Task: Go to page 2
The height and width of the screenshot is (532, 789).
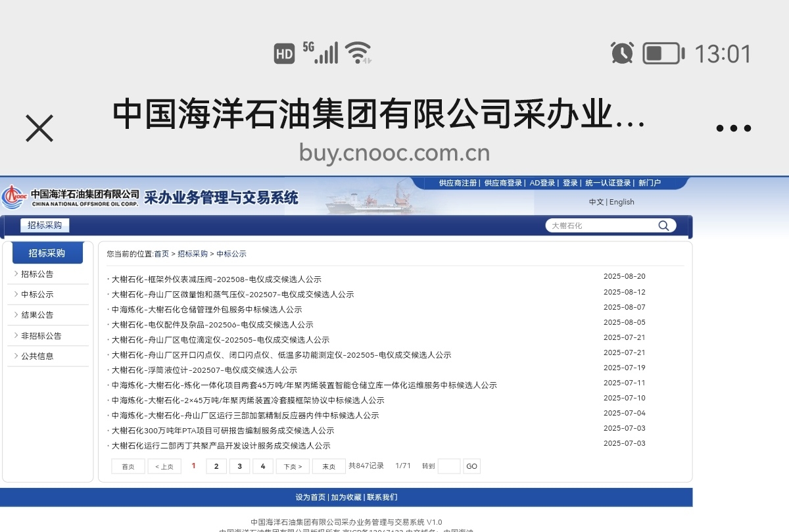Action: (x=216, y=466)
